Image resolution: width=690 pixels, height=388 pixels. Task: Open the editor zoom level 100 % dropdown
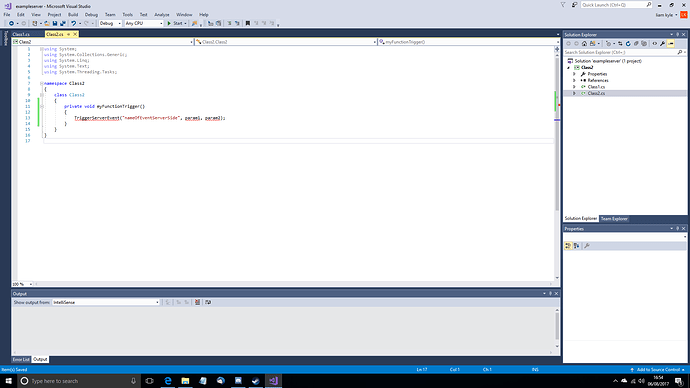coord(22,284)
